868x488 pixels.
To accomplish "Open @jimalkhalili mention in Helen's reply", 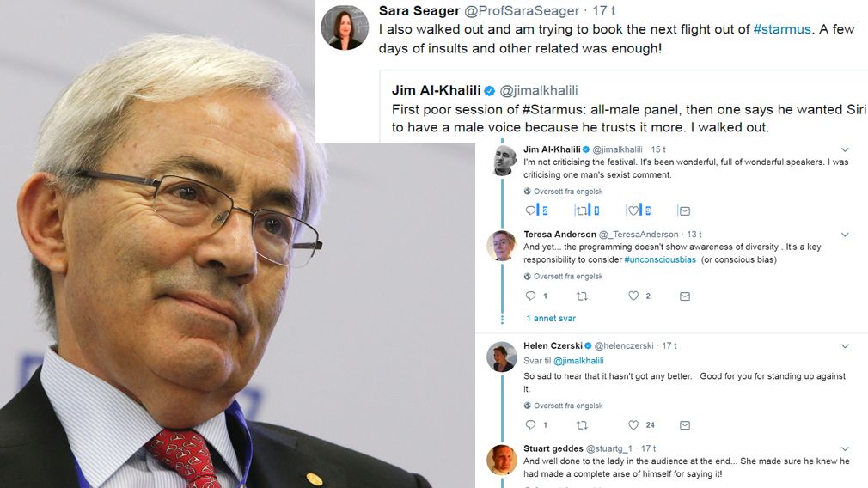I will point(578,361).
